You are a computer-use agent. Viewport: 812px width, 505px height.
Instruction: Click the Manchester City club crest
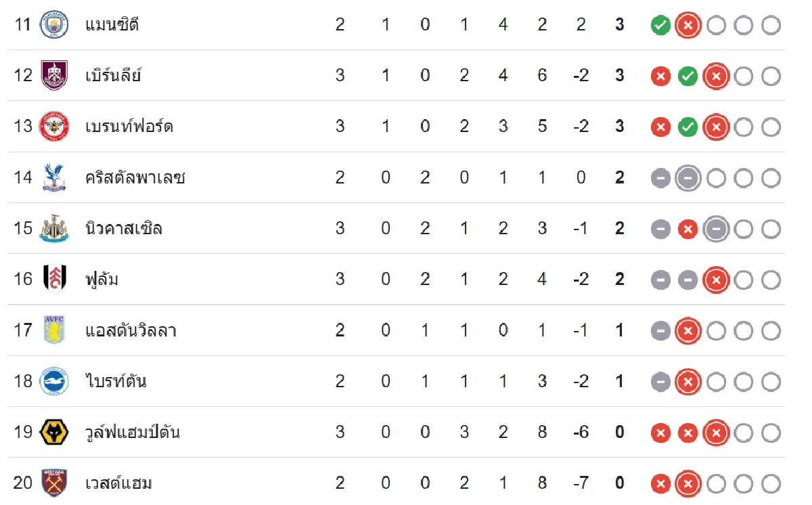tap(54, 25)
